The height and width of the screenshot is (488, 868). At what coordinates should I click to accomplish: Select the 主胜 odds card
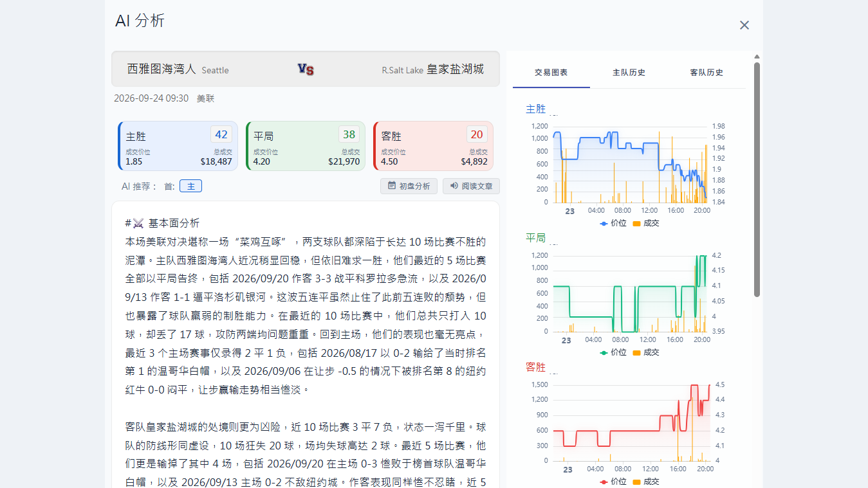coord(178,146)
